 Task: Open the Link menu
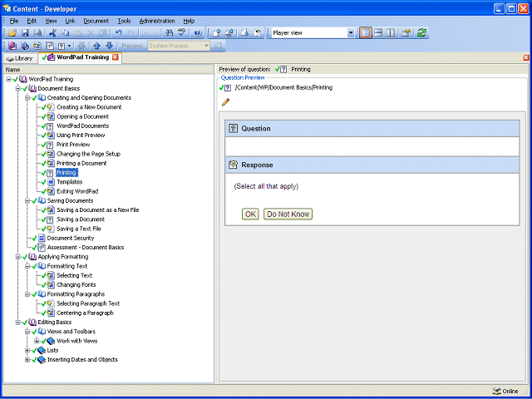70,21
